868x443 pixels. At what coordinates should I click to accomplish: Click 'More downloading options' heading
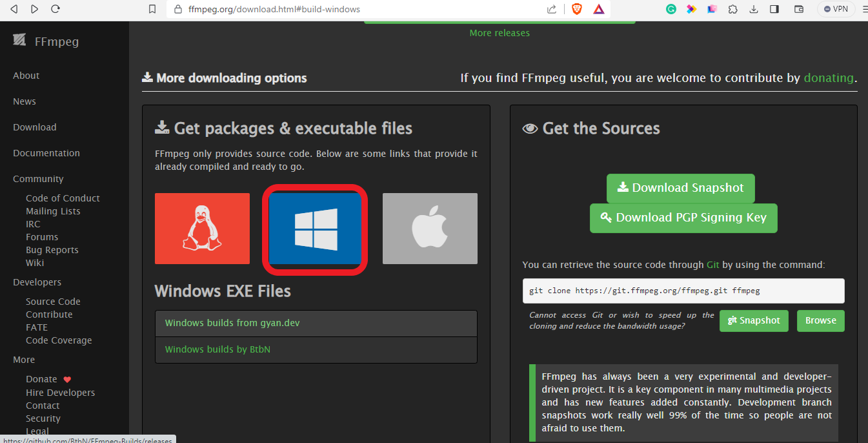coord(225,78)
